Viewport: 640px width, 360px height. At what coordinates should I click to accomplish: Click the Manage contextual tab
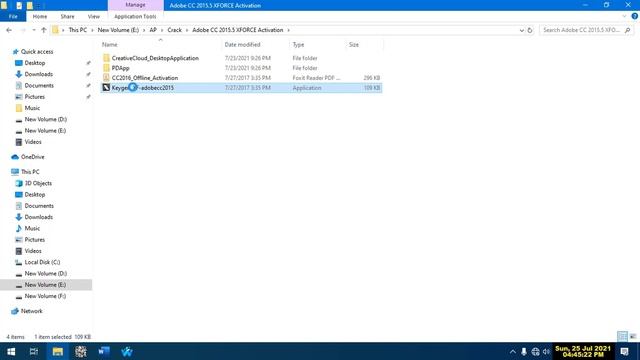(136, 5)
